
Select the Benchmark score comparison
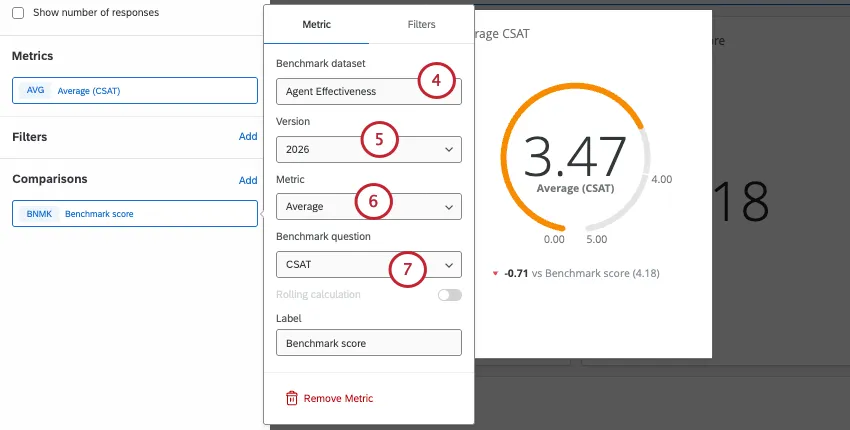click(134, 214)
